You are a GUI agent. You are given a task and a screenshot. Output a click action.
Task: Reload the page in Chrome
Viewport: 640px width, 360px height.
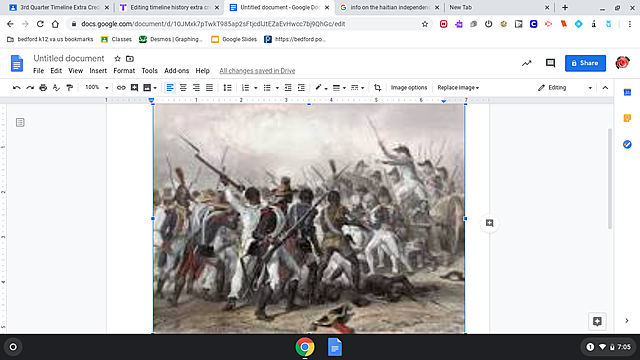[x=40, y=24]
